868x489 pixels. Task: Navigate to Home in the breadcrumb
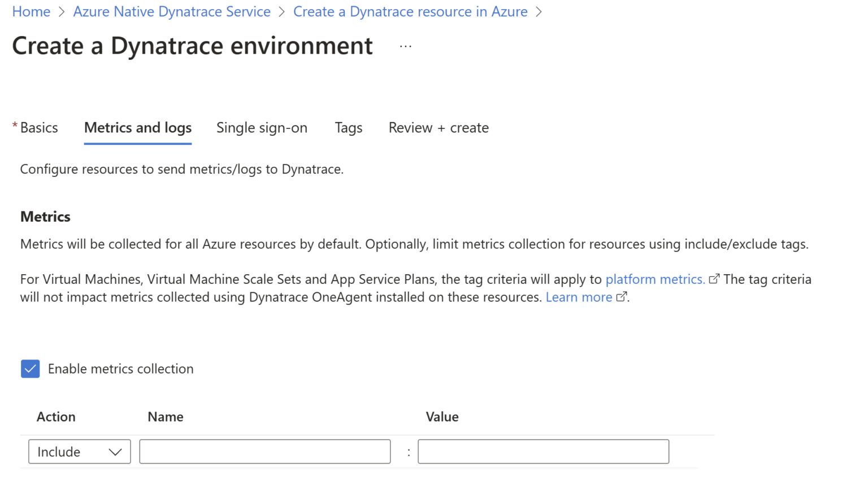pos(31,12)
